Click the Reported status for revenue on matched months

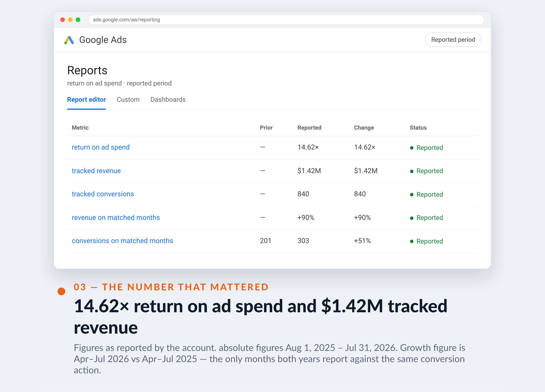(x=427, y=218)
